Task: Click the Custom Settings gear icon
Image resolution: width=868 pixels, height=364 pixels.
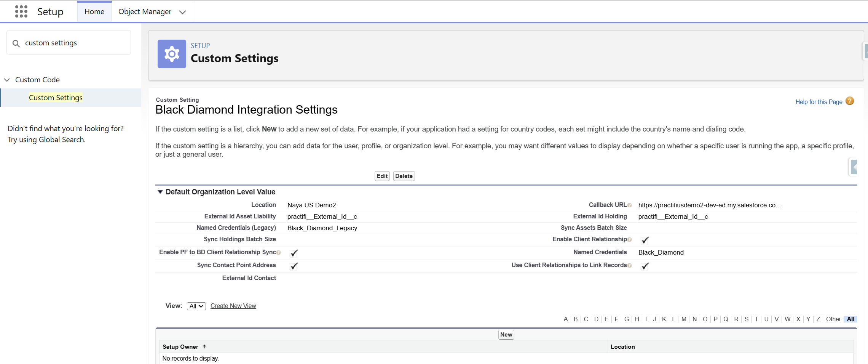Action: (172, 54)
